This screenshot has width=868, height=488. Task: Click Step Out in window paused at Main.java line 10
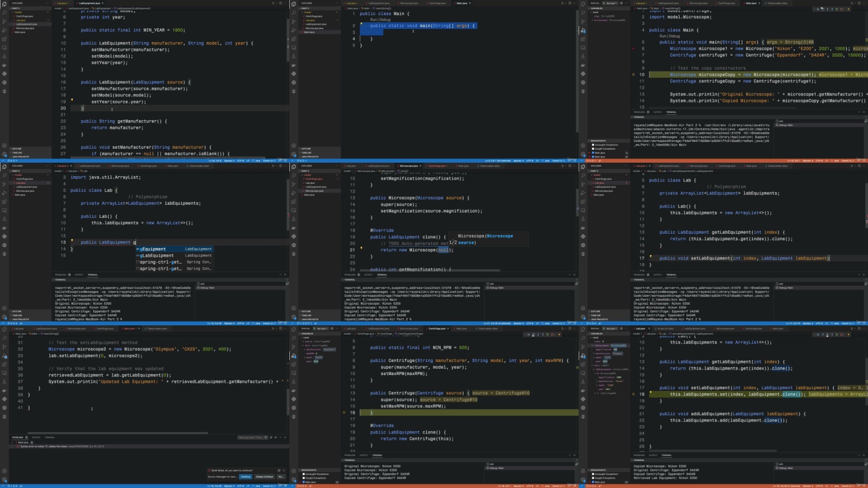pos(832,9)
